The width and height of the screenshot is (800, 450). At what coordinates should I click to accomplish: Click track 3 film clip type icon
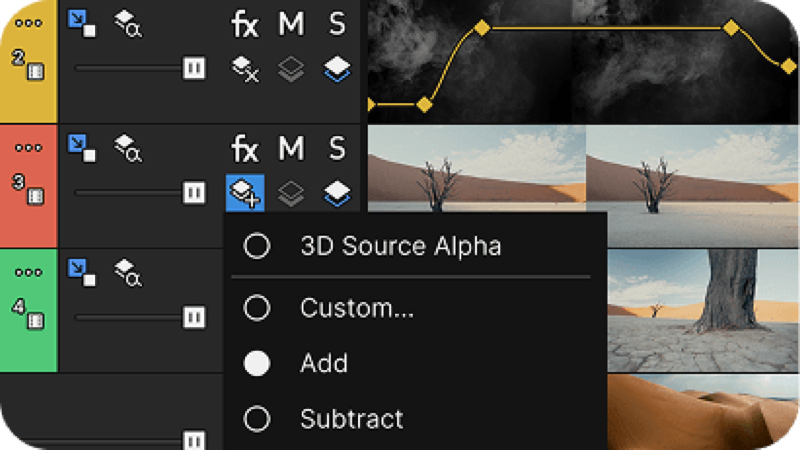click(35, 196)
